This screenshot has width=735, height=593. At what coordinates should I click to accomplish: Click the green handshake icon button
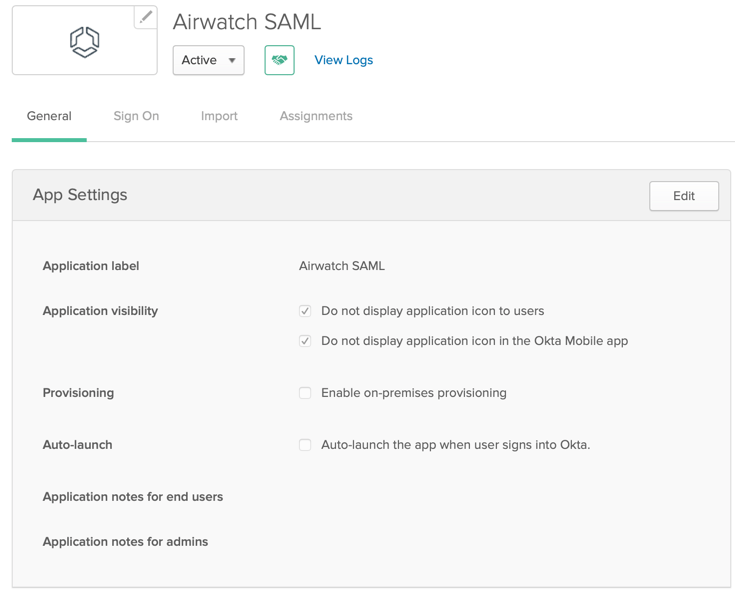tap(280, 60)
